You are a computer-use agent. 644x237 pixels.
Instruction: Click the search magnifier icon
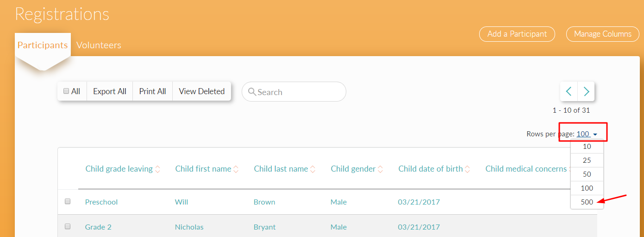252,92
